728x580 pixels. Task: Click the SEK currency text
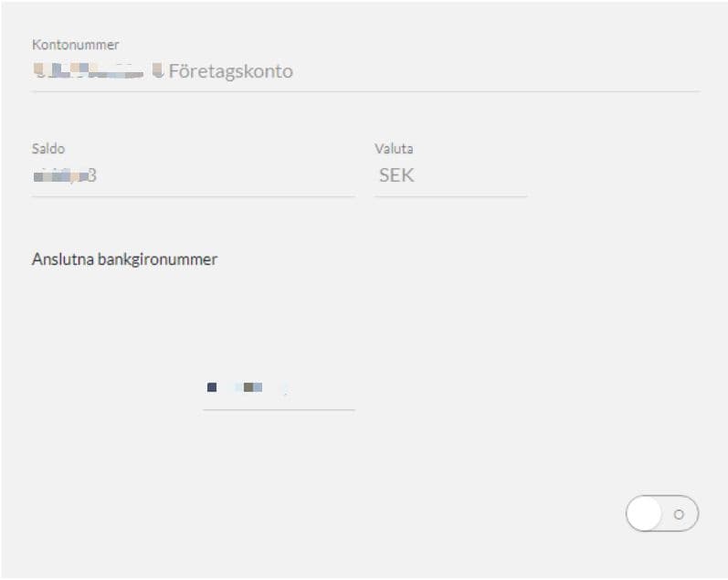(x=396, y=175)
